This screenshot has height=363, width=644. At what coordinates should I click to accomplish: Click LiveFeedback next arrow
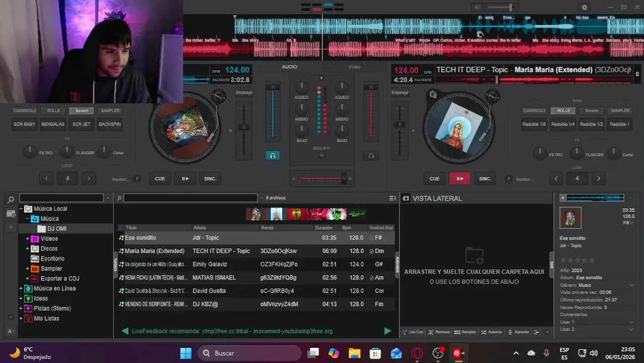pyautogui.click(x=388, y=331)
